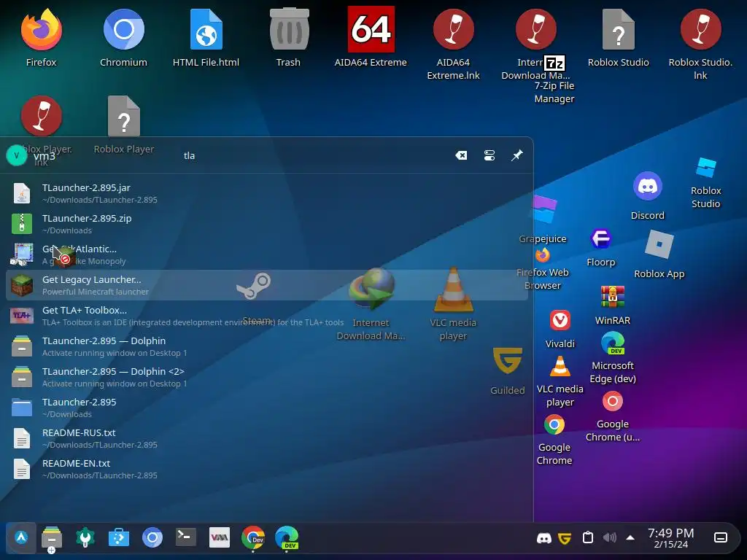Select Get Legacy Launcher result
Image resolution: width=747 pixels, height=560 pixels.
(267, 285)
